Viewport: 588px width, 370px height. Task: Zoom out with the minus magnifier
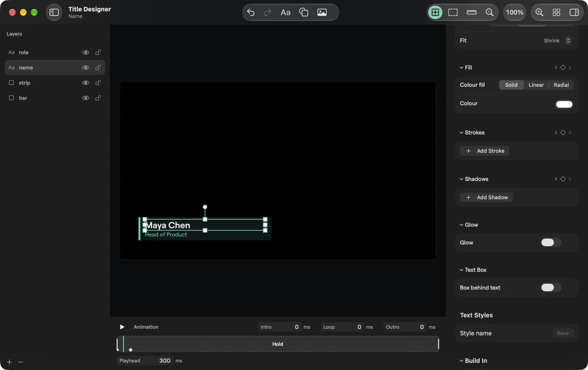click(490, 13)
